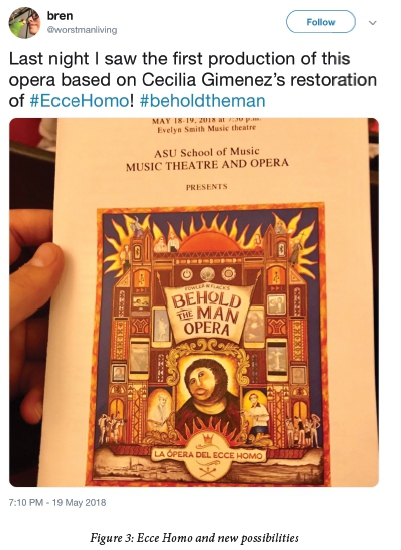The image size is (401, 550).
Task: Open bren's profile avatar picture
Action: coord(24,22)
